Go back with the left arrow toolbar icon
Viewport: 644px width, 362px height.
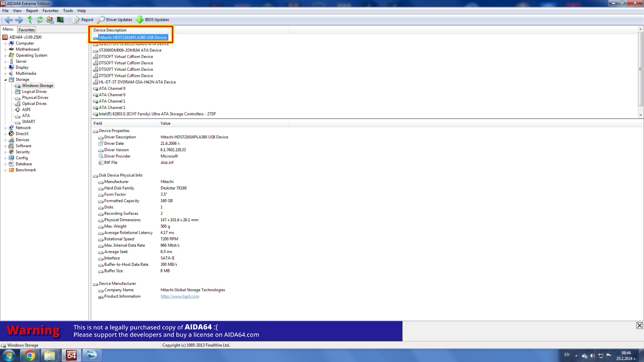click(8, 20)
